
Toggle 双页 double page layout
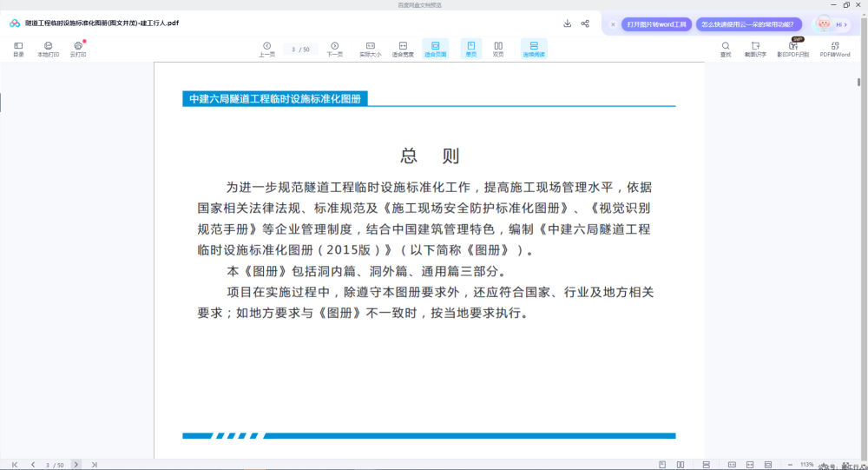pyautogui.click(x=498, y=49)
